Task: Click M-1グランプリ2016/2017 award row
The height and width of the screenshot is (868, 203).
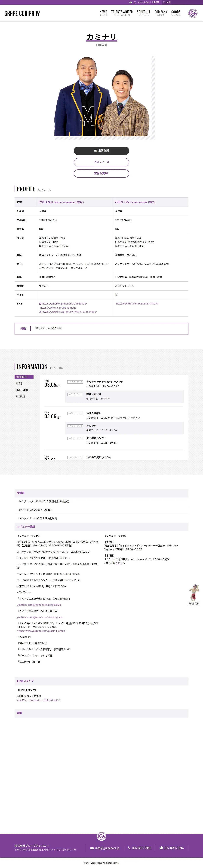Action: 101,501
